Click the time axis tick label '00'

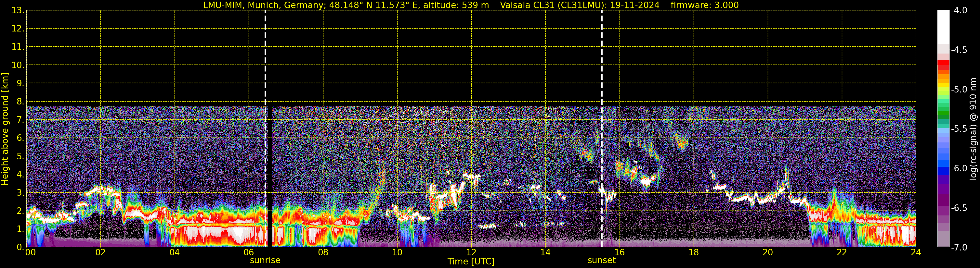pos(30,253)
